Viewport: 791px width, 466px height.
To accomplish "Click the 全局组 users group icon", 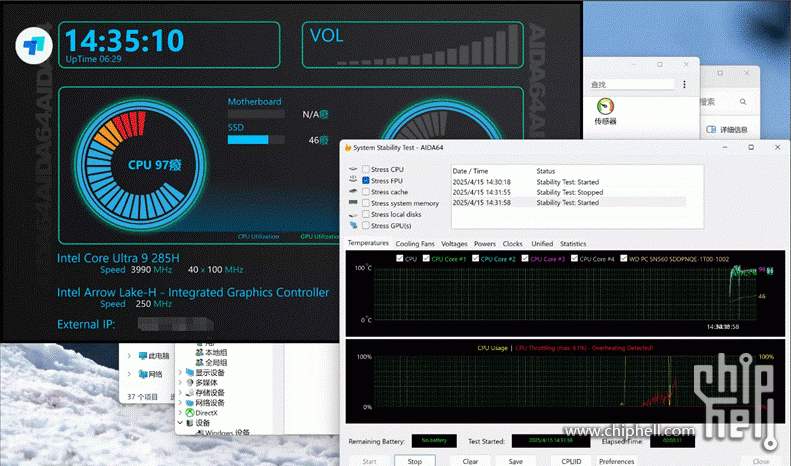I will point(199,363).
